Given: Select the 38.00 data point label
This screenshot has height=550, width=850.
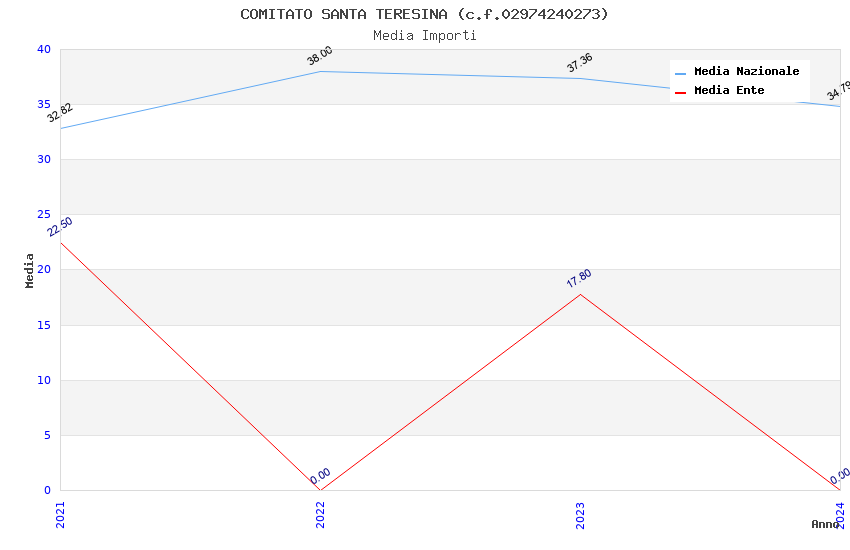Looking at the screenshot, I should (x=320, y=57).
